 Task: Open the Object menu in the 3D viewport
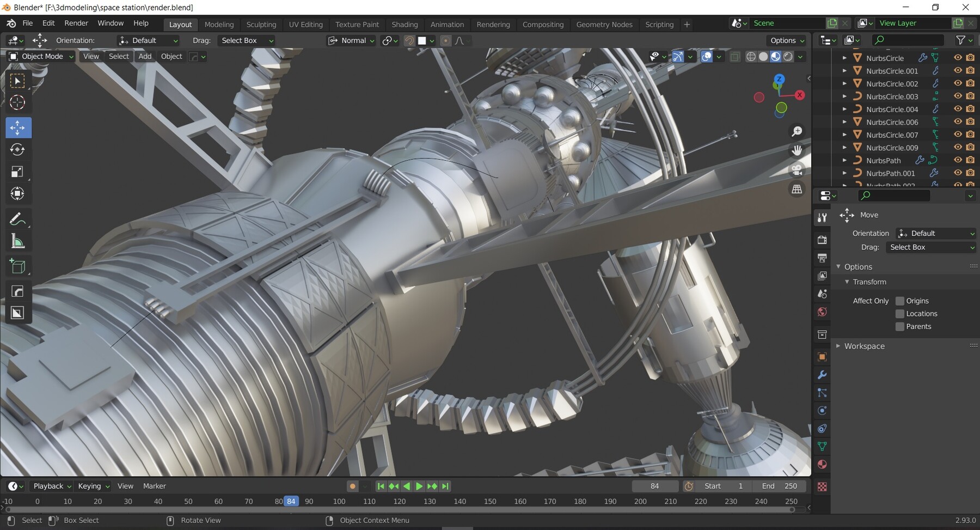coord(171,56)
